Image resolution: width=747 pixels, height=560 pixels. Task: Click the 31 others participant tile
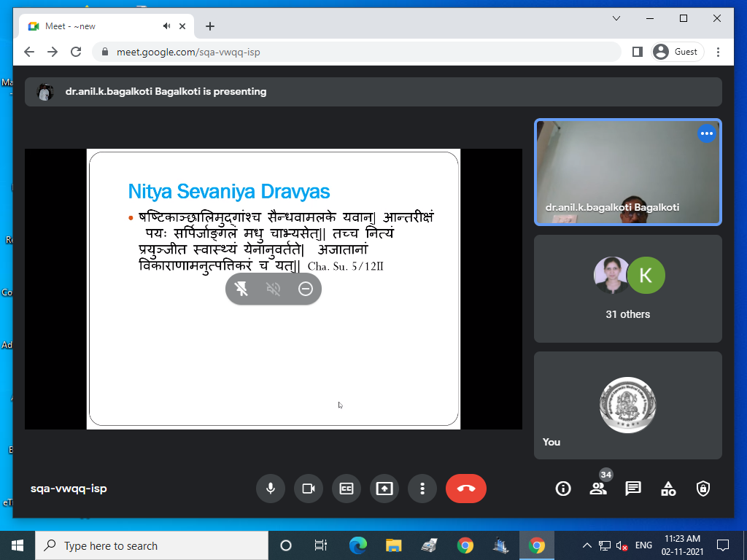coord(627,289)
